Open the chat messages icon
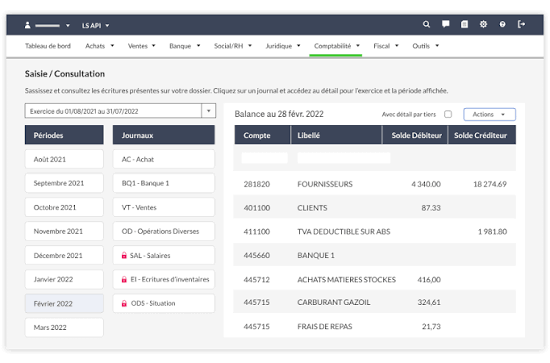Viewport: 550px width, 363px height. click(445, 24)
